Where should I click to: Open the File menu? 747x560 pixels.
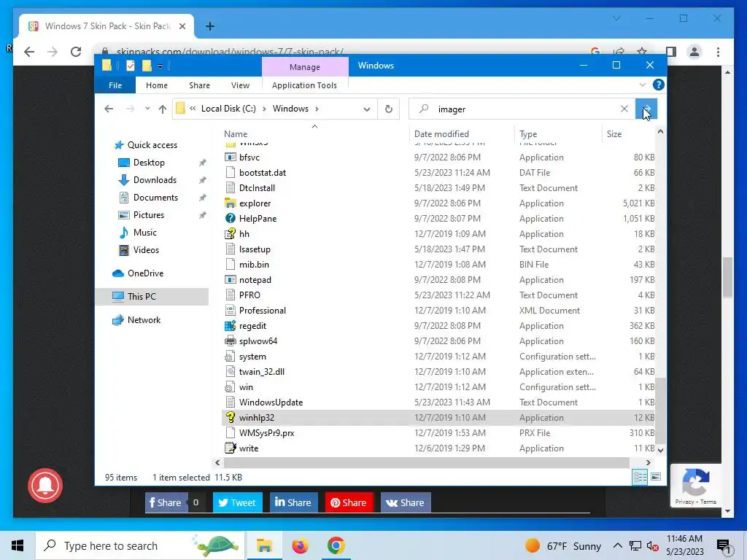[115, 85]
